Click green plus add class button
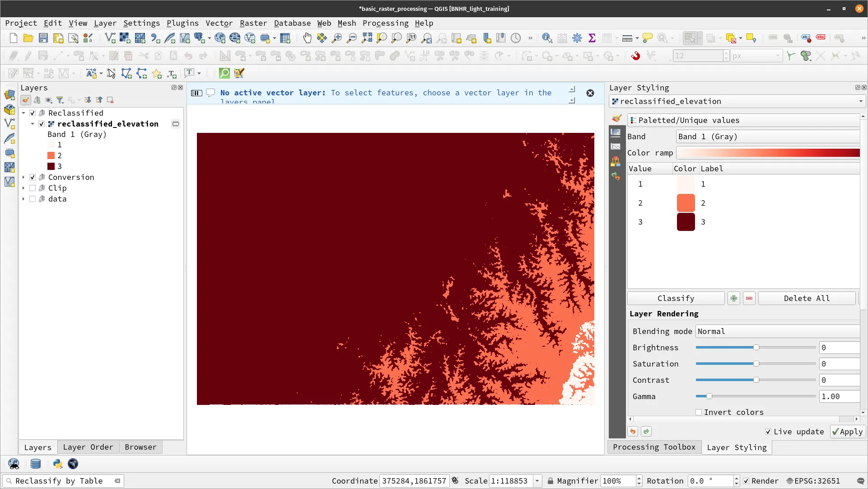Viewport: 868px width, 489px height. pyautogui.click(x=733, y=298)
